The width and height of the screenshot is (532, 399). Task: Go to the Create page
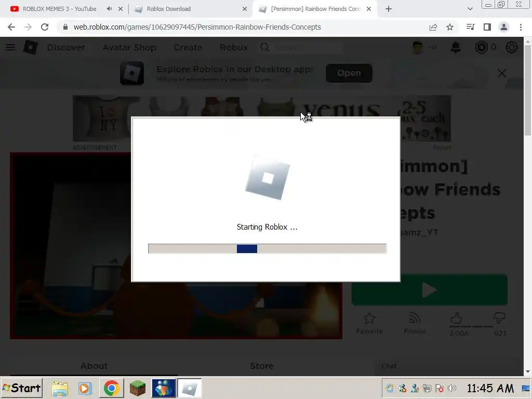(x=188, y=47)
